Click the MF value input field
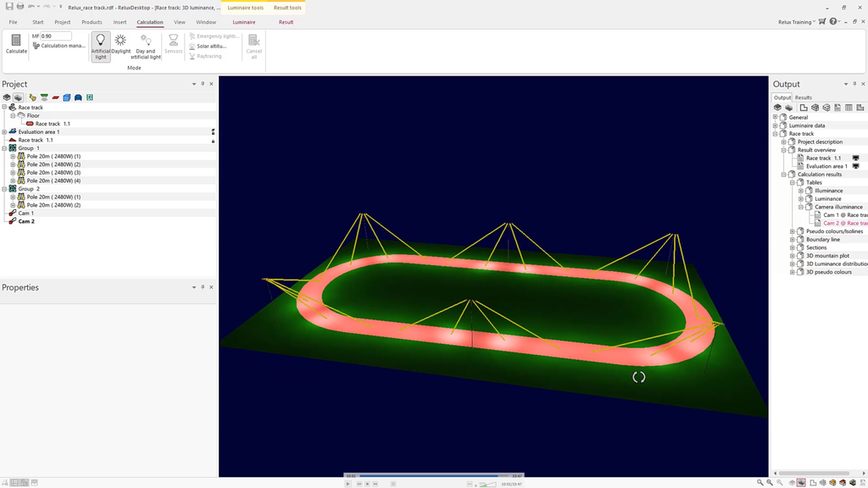This screenshot has width=868, height=488. (x=55, y=36)
